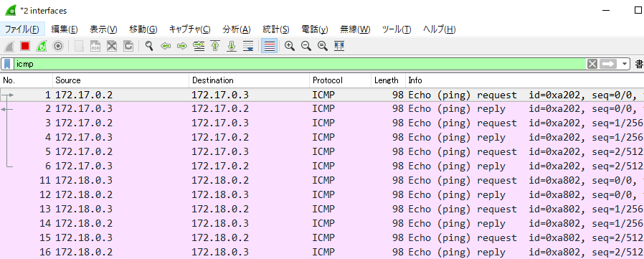644x259 pixels.
Task: Select packet 3 request seq=1/256
Action: click(x=322, y=123)
